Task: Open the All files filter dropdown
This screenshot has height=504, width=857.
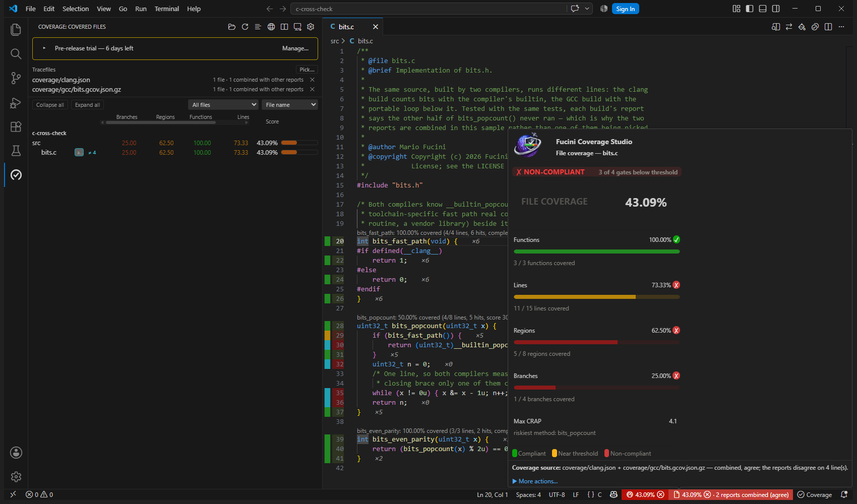Action: click(224, 105)
